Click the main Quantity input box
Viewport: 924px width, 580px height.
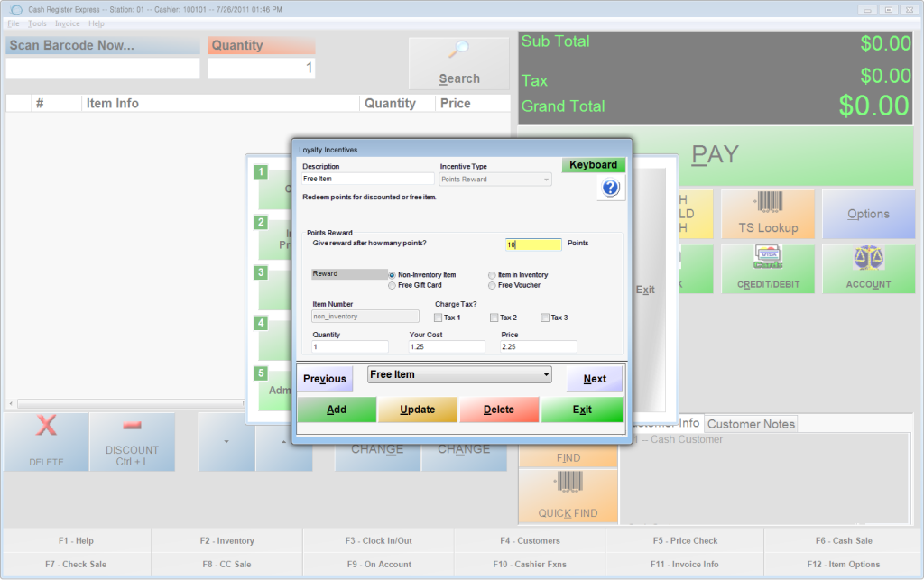point(261,69)
